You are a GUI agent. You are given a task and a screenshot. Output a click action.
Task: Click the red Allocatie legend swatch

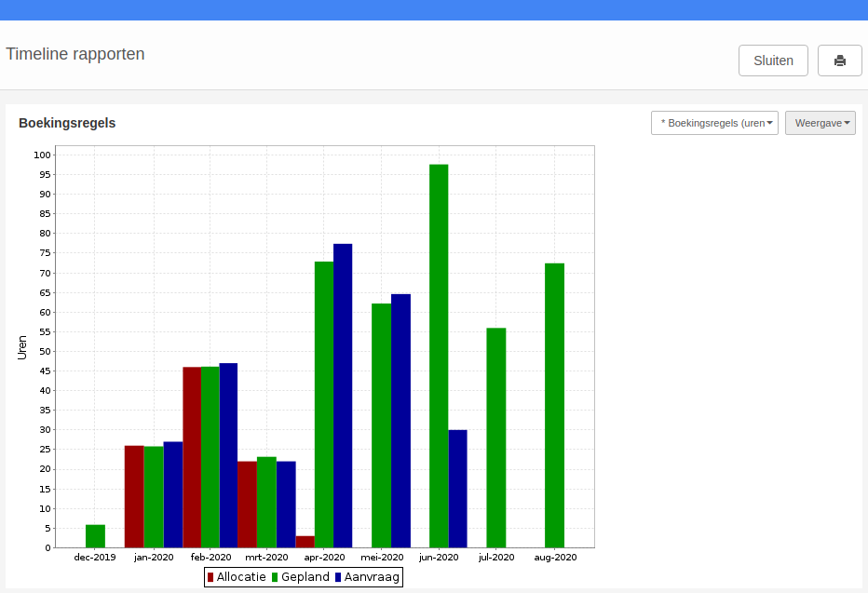[210, 577]
